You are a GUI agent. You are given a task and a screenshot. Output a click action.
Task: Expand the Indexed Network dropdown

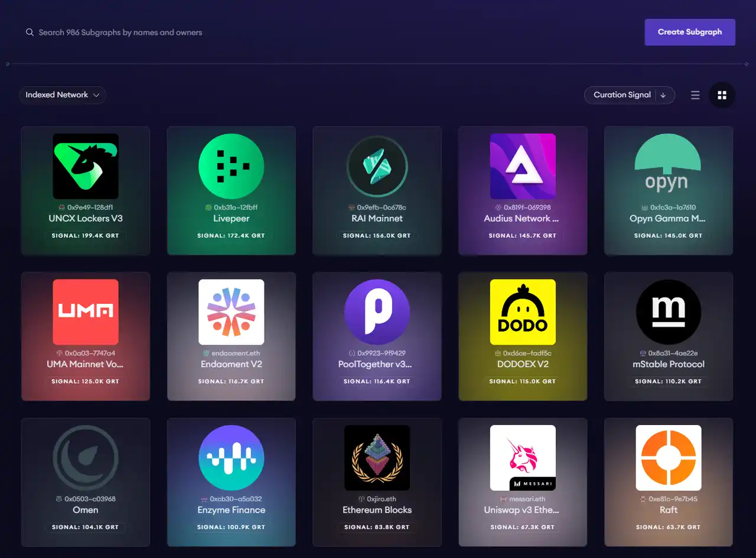63,95
